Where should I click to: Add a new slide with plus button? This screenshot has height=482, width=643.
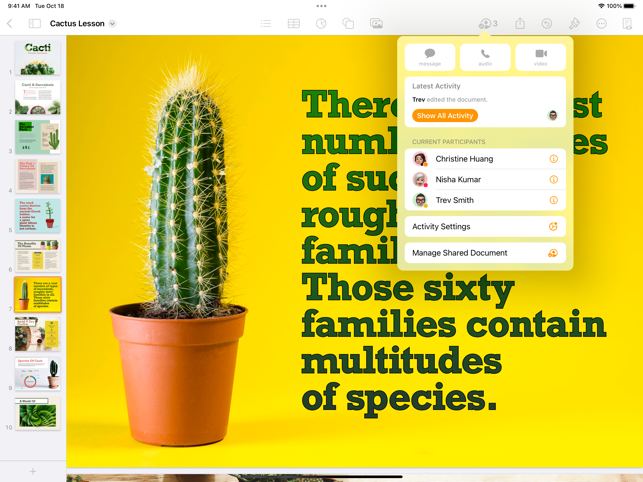click(33, 471)
